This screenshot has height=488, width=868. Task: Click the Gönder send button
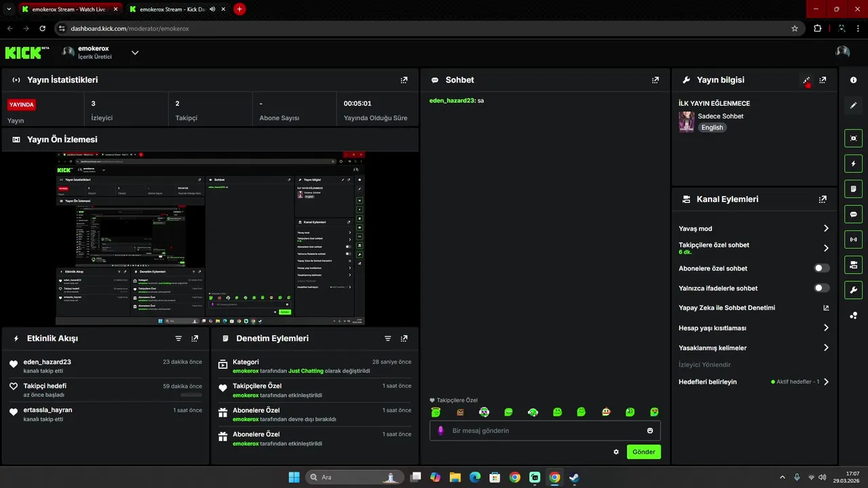[x=644, y=452]
